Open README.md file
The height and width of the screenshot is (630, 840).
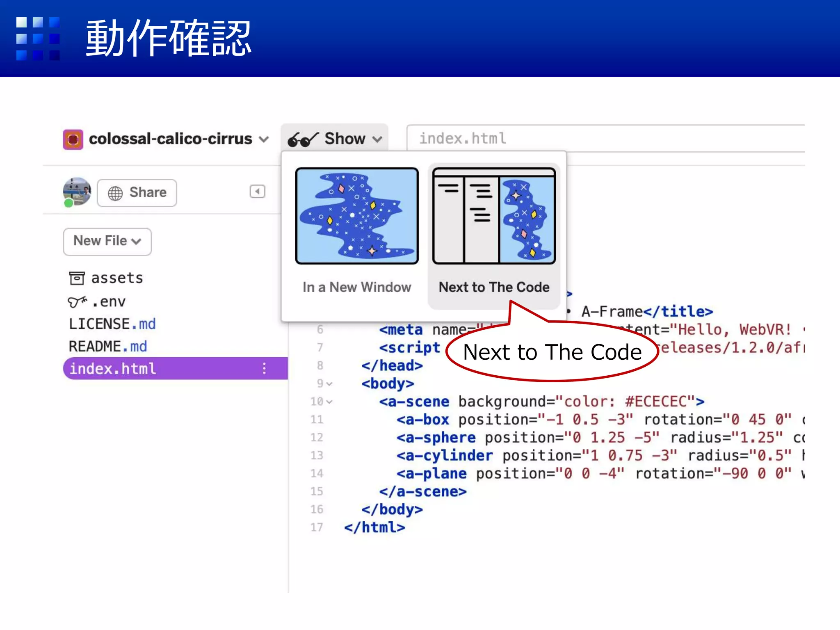click(108, 346)
